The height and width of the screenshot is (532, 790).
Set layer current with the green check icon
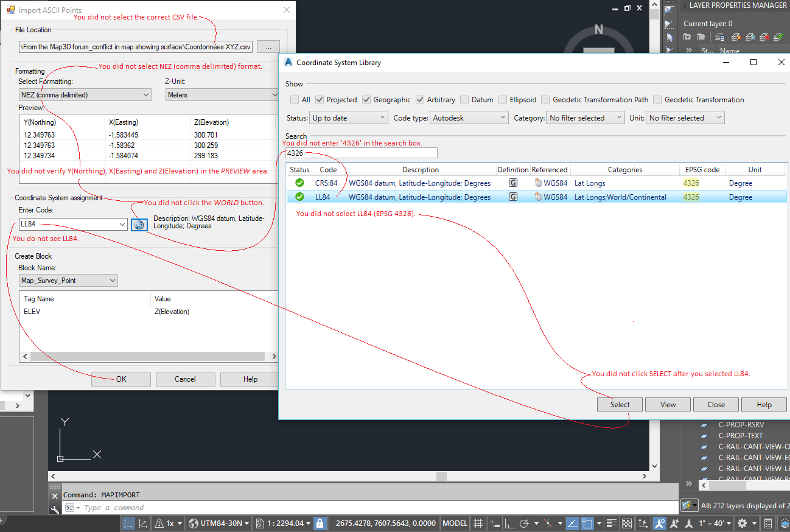[x=778, y=37]
